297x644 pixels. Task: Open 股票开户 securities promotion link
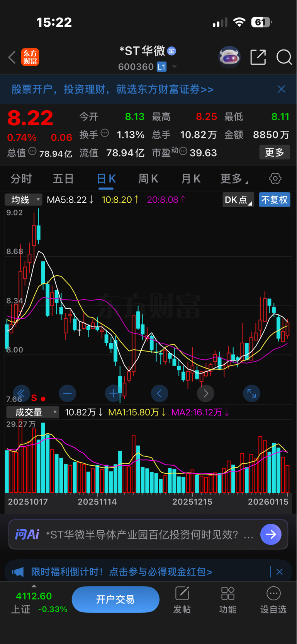[x=112, y=89]
